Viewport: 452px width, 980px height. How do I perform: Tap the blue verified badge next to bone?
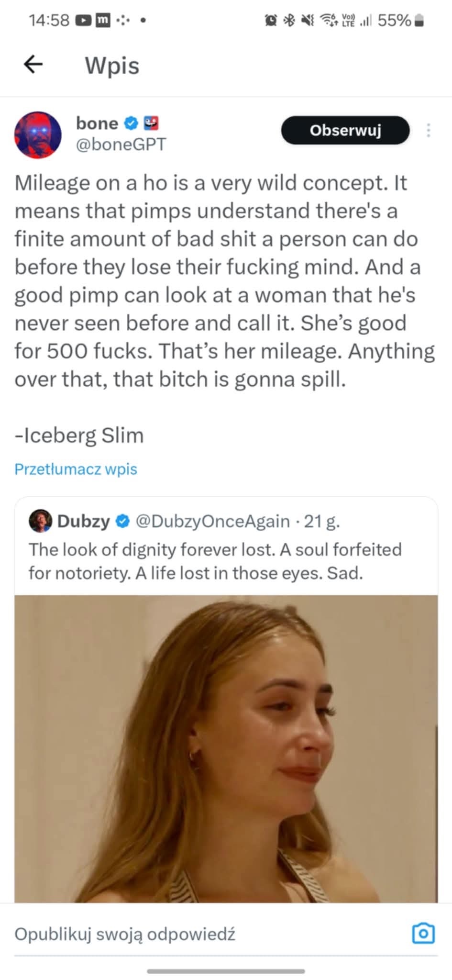point(131,123)
